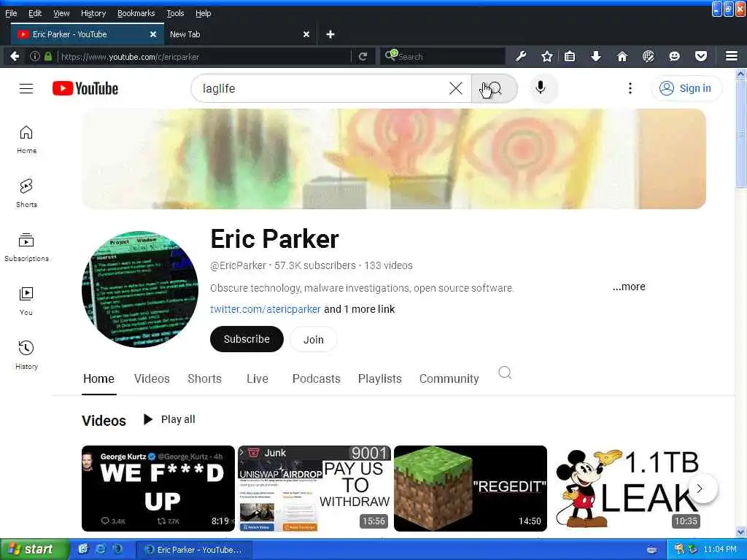Clear the search text with the X

[x=456, y=88]
